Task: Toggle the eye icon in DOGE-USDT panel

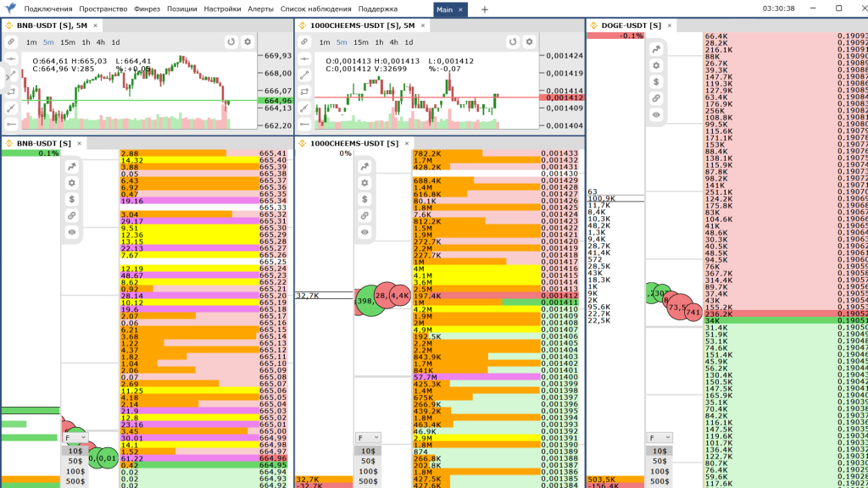Action: pyautogui.click(x=656, y=115)
